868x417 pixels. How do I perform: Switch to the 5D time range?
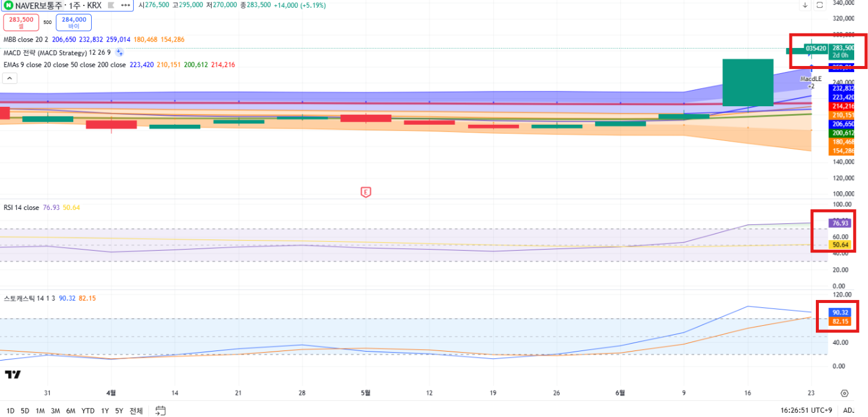click(25, 411)
